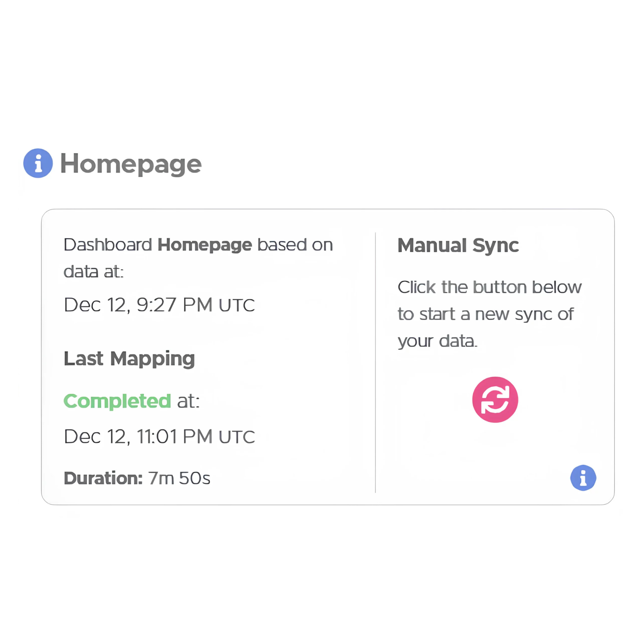Click the Duration label
644x644 pixels.
tap(103, 478)
